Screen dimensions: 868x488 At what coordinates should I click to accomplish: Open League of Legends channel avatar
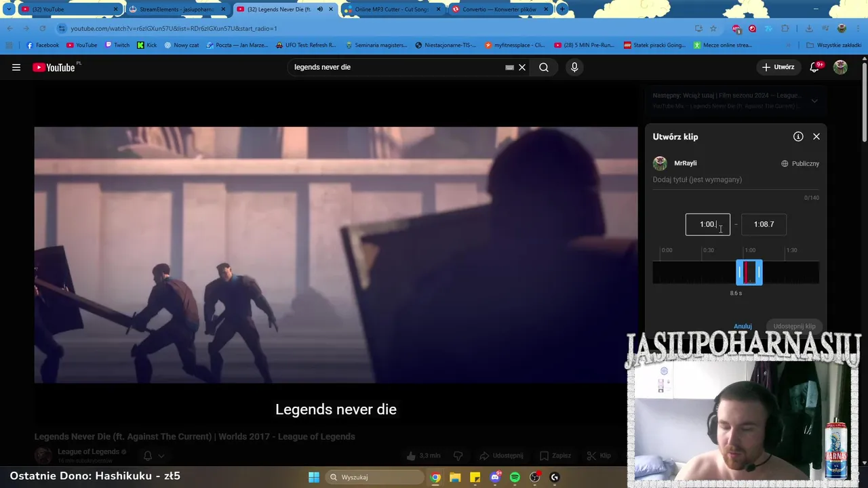43,455
